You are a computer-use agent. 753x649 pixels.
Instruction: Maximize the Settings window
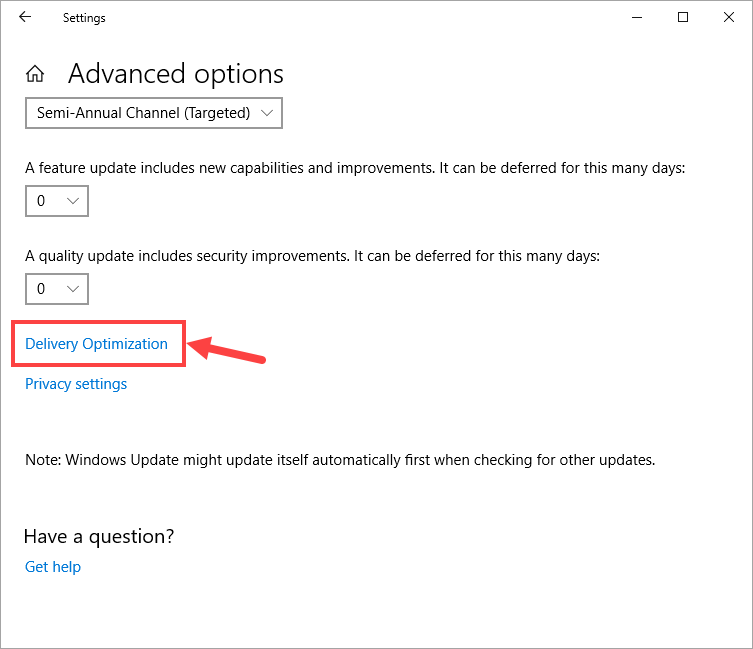click(x=683, y=17)
